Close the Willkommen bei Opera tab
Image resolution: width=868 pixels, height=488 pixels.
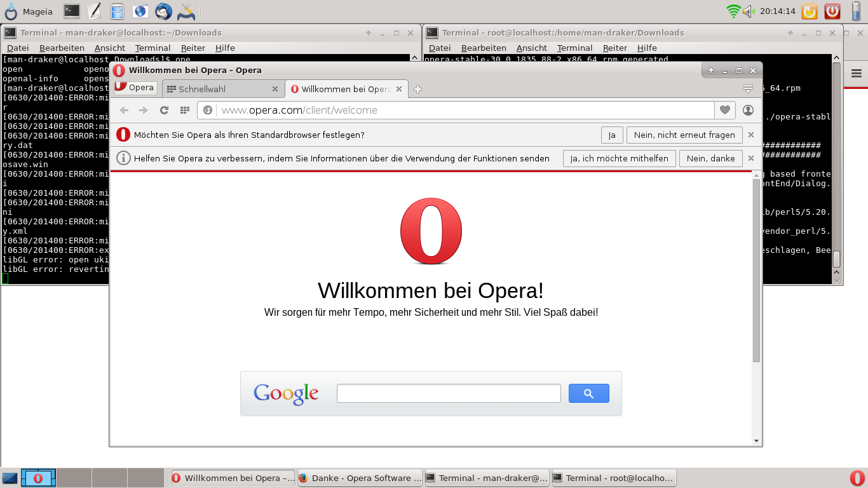[x=399, y=89]
